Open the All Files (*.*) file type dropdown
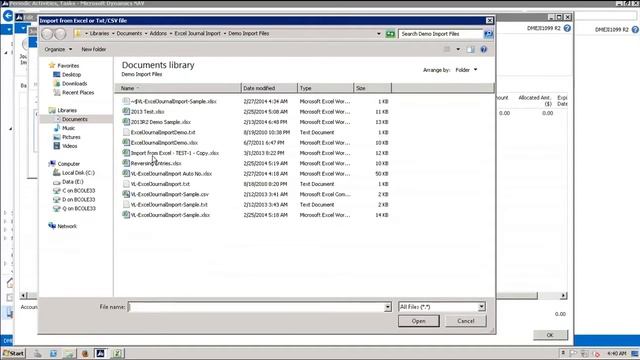The image size is (640, 360). coord(442,307)
